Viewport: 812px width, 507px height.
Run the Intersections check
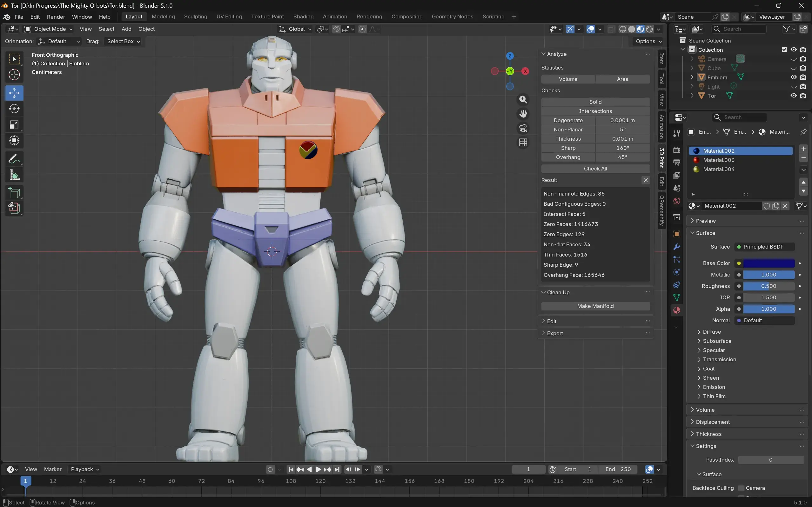pyautogui.click(x=595, y=111)
